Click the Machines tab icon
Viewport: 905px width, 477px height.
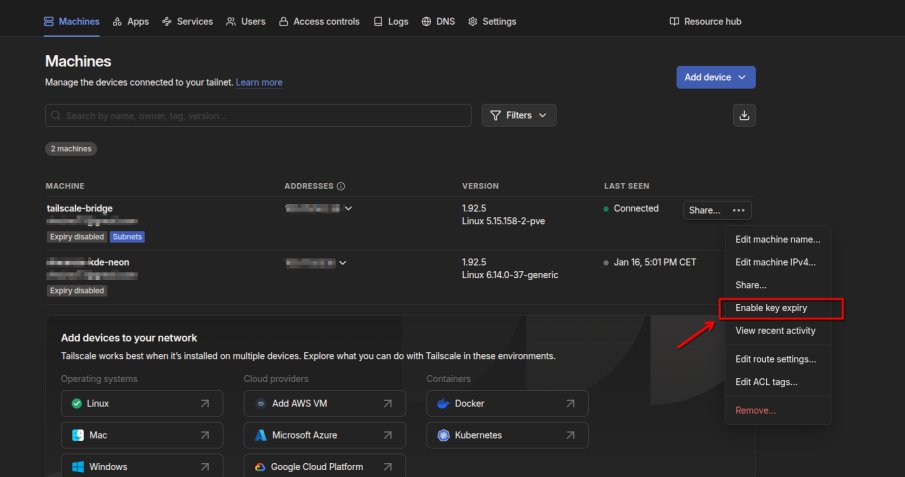coord(48,21)
